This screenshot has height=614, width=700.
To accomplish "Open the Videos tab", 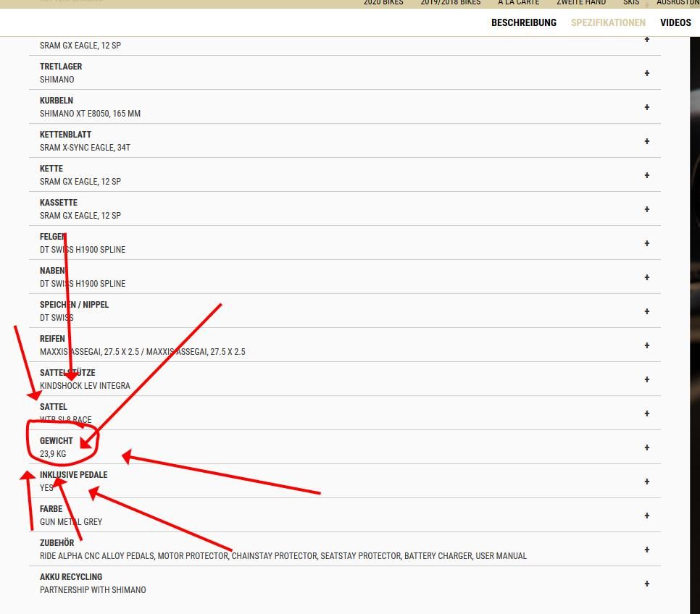I will 675,22.
